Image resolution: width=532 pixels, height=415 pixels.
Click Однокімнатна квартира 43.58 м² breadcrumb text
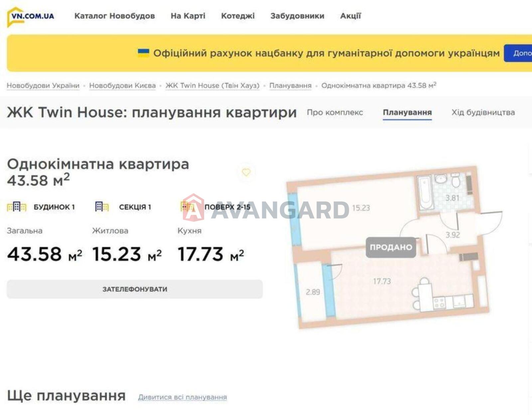point(379,85)
